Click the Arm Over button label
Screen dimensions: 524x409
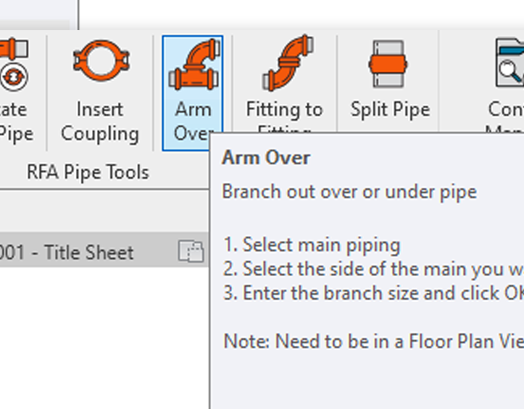(x=193, y=121)
